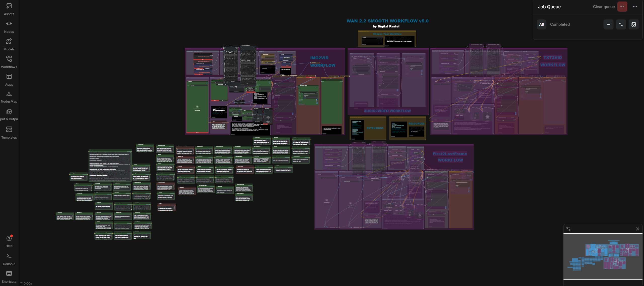Open the Shortcuts panel
The image size is (644, 286).
tap(9, 277)
